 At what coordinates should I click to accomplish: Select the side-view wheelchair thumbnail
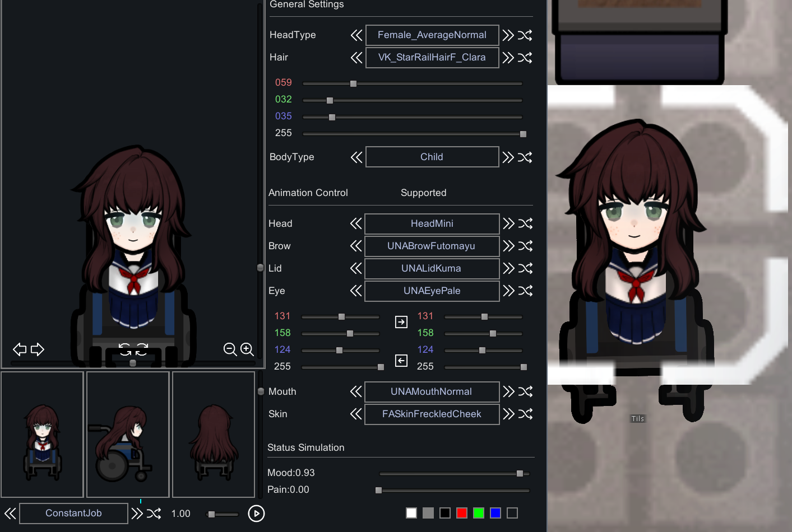128,435
